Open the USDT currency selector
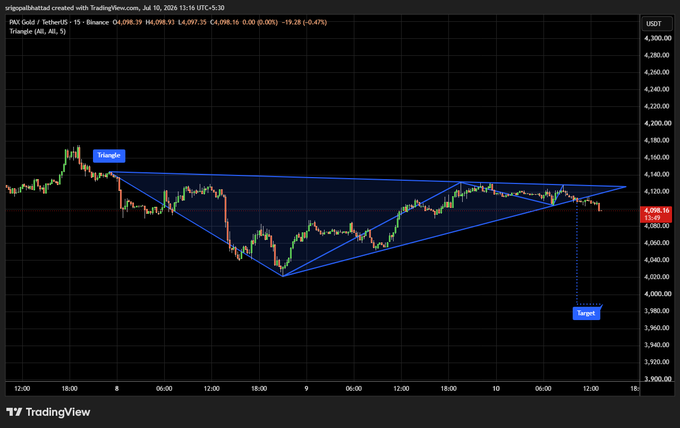This screenshot has width=680, height=428. pyautogui.click(x=656, y=24)
